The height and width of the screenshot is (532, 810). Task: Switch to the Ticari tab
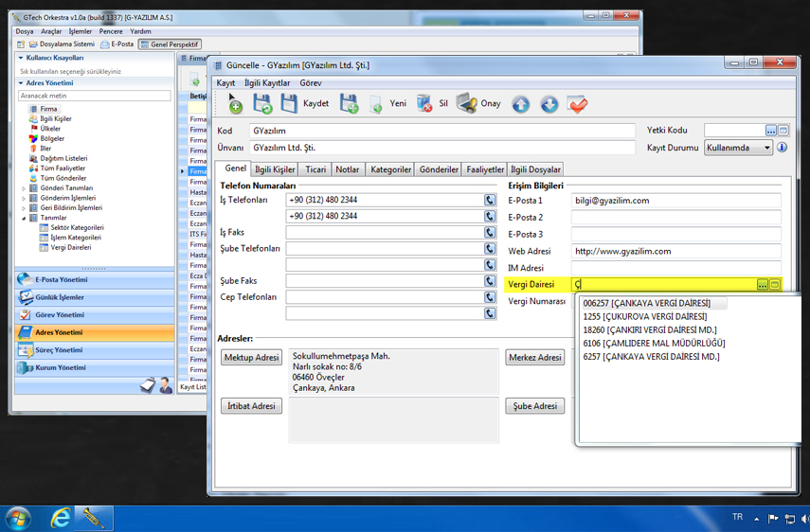315,169
